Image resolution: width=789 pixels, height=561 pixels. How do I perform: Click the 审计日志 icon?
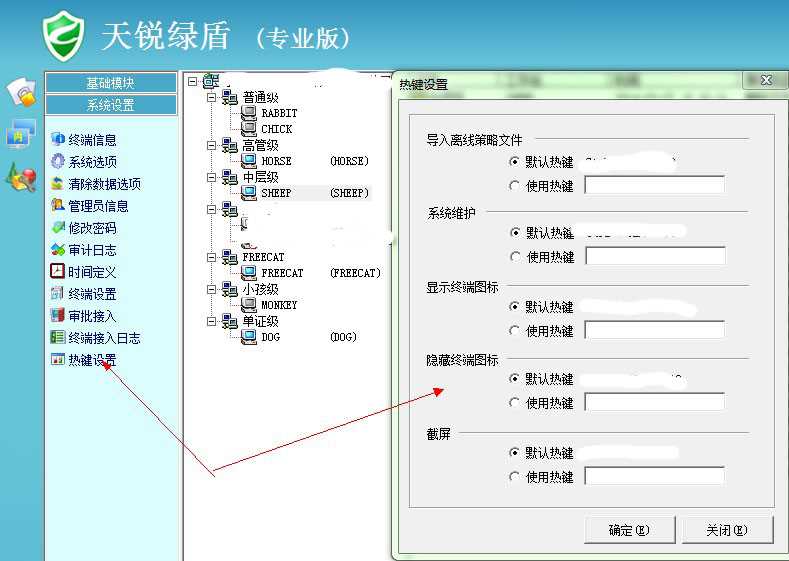58,249
